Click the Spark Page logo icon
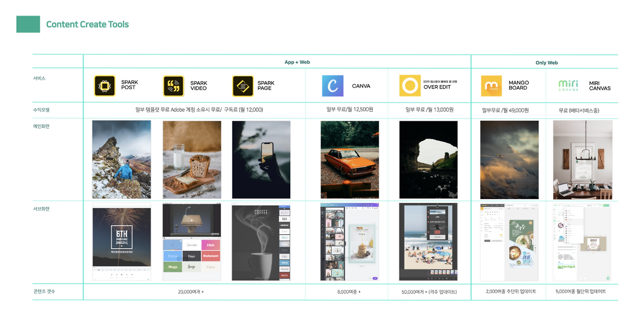This screenshot has width=644, height=320. [243, 86]
